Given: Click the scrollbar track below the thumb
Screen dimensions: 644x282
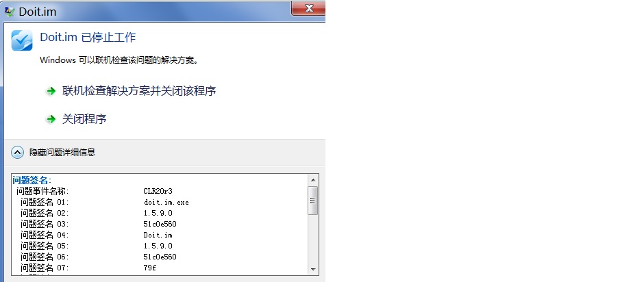Looking at the screenshot, I should [x=313, y=240].
